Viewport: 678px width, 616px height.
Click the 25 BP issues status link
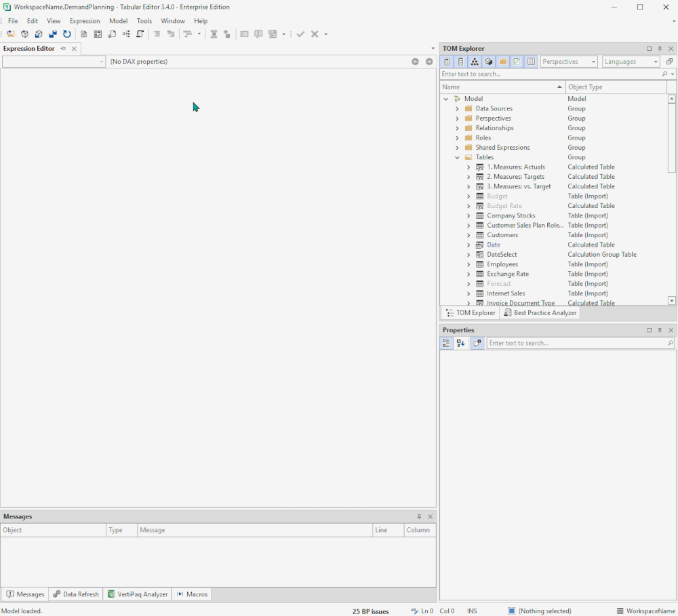click(370, 611)
